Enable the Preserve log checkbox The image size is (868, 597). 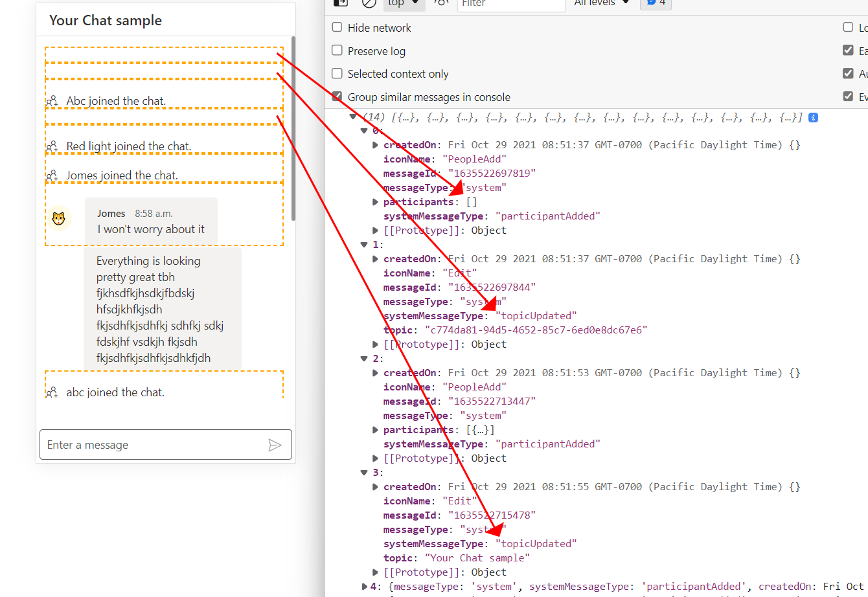click(337, 51)
